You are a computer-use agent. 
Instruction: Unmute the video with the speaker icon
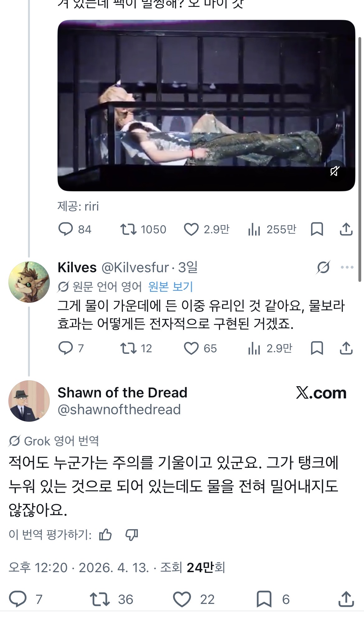[x=335, y=171]
